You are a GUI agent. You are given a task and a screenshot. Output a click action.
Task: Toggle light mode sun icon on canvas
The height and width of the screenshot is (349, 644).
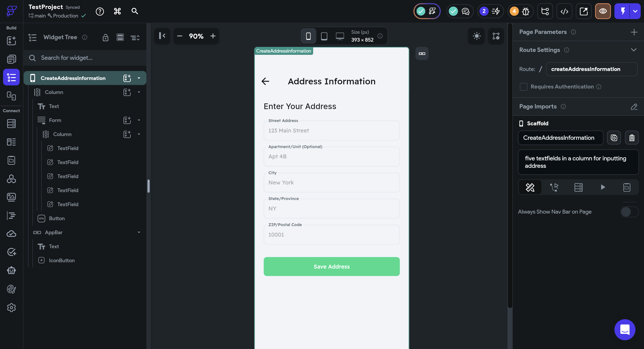coord(477,36)
